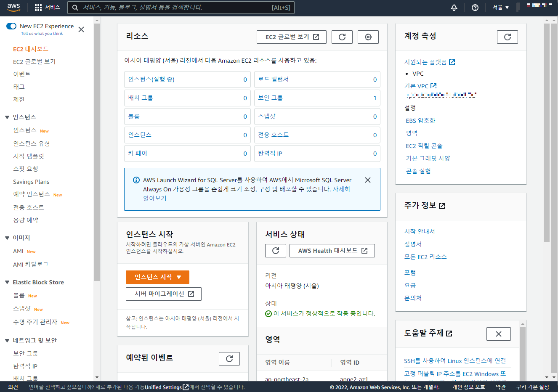558x392 pixels.
Task: Open the 탄력적 IP resource link
Action: (x=270, y=154)
